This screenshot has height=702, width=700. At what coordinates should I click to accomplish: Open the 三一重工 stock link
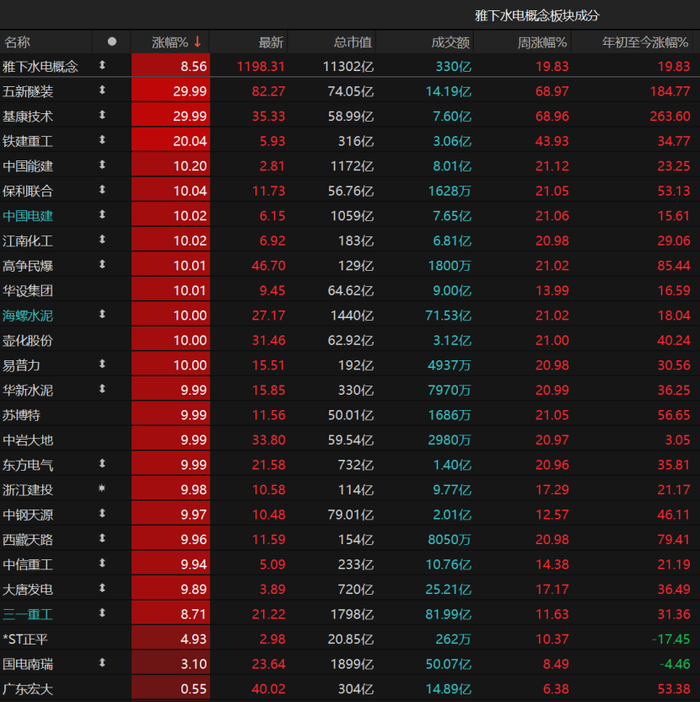[x=28, y=613]
